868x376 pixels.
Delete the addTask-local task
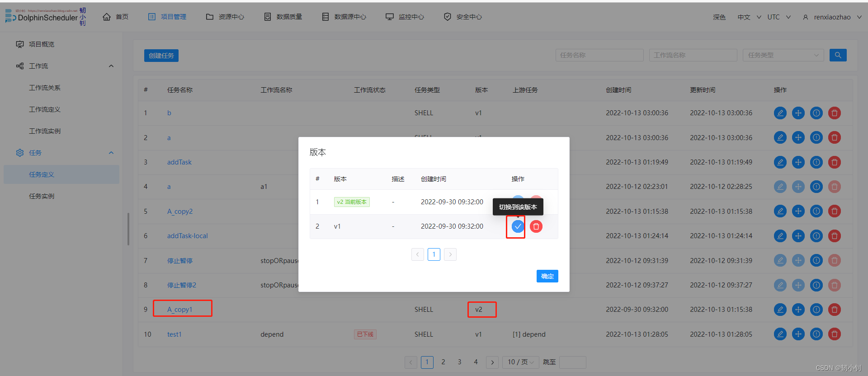pos(835,236)
